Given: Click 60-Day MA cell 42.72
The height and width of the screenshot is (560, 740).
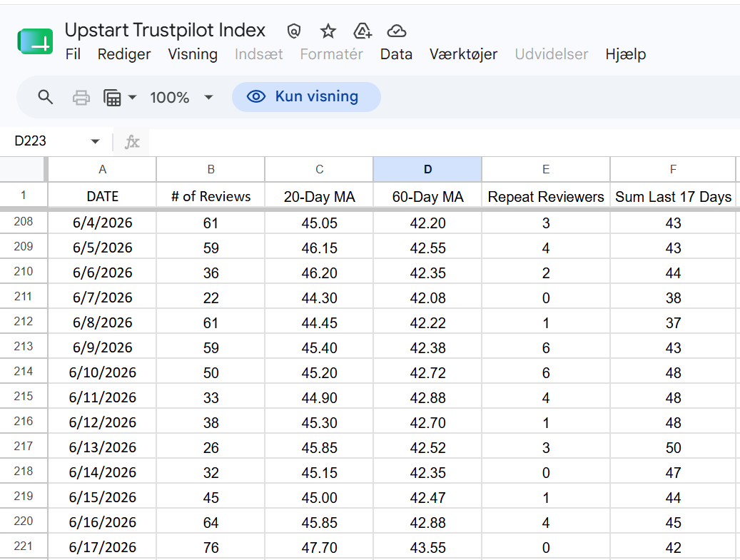Looking at the screenshot, I should tap(427, 372).
